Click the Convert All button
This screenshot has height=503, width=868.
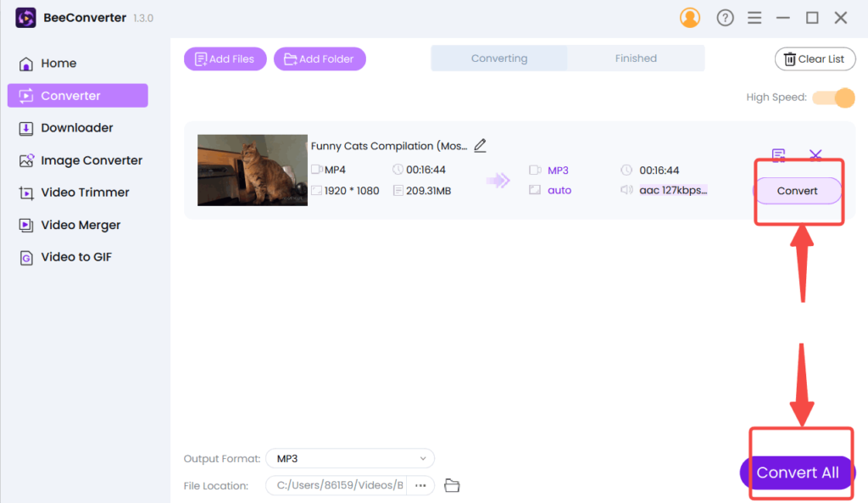click(796, 472)
